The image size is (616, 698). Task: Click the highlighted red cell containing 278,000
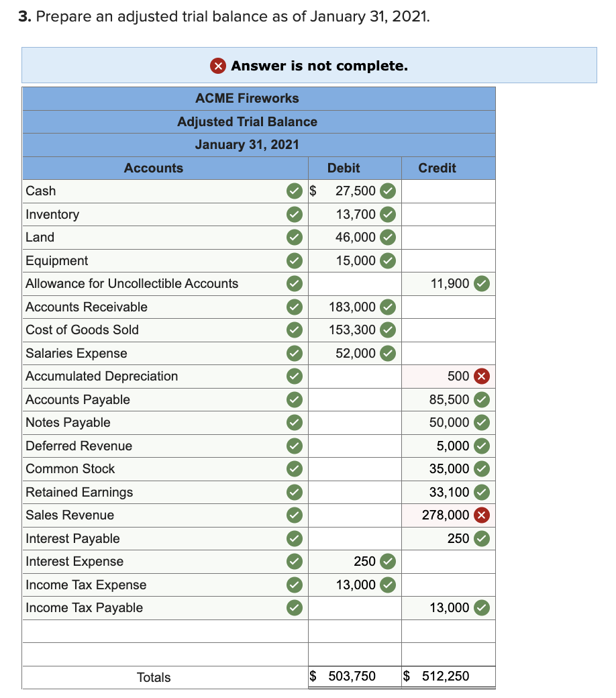tap(448, 515)
